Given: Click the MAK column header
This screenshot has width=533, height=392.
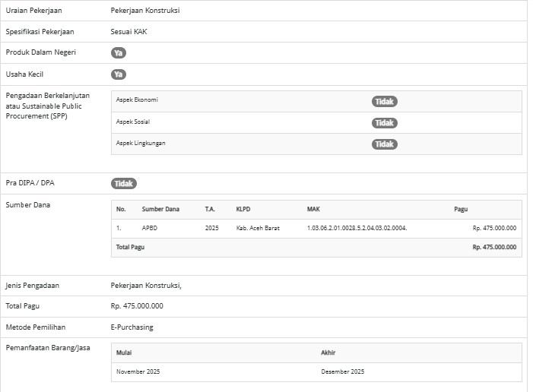Looking at the screenshot, I should [x=313, y=209].
